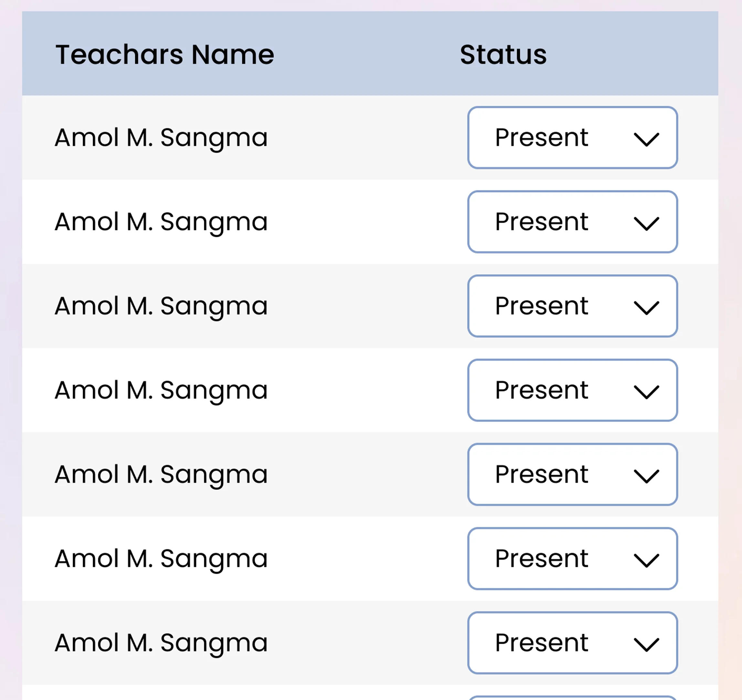The width and height of the screenshot is (742, 700).
Task: Open the first row's Present status dropdown
Action: point(573,138)
